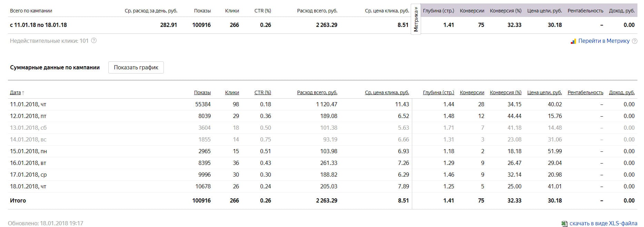Collapse the vertical Метрика panel tab
Viewport: 644px width, 227px height.
[416, 19]
